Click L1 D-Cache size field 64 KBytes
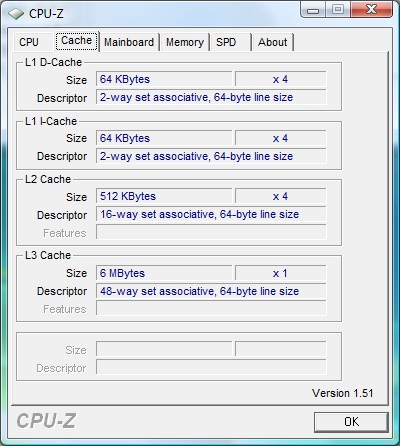This screenshot has height=446, width=400. tap(164, 79)
